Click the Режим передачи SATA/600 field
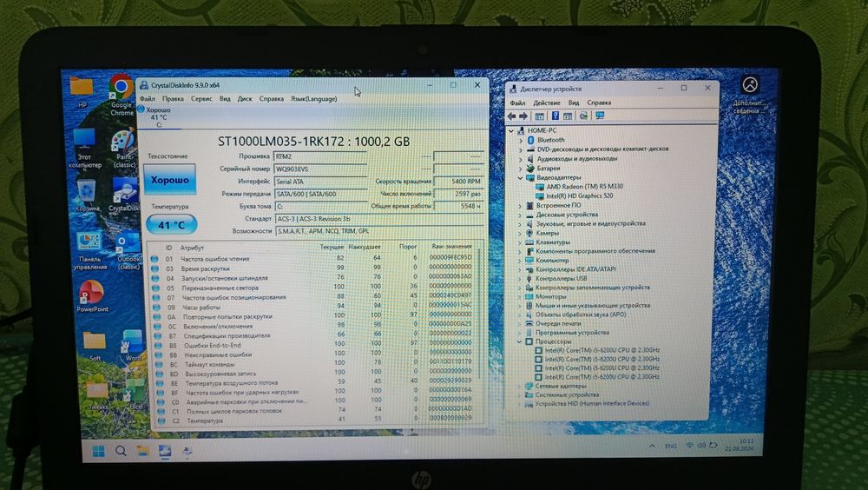 (x=320, y=194)
